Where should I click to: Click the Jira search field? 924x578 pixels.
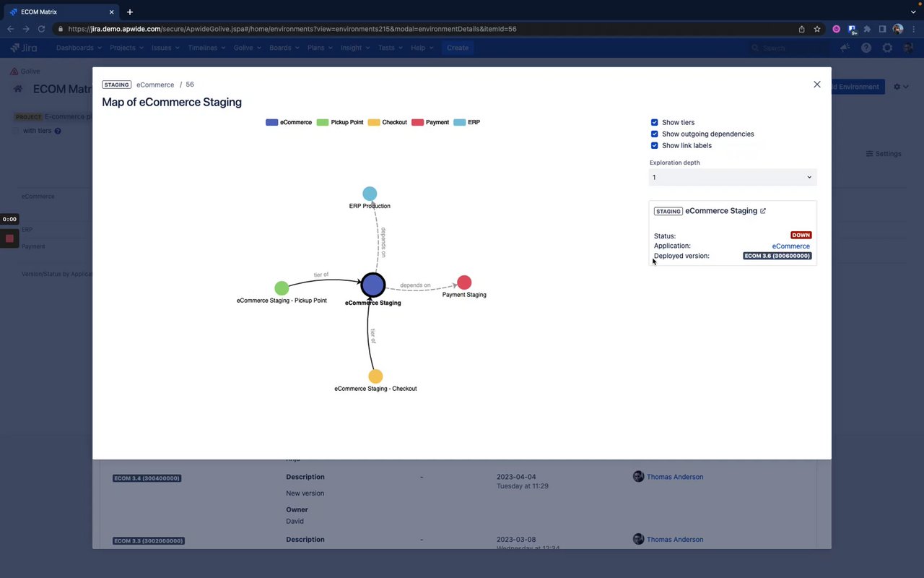pos(788,48)
